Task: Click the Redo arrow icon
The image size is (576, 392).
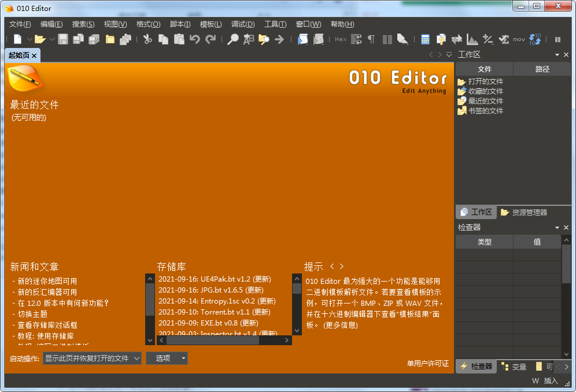Action: (211, 39)
